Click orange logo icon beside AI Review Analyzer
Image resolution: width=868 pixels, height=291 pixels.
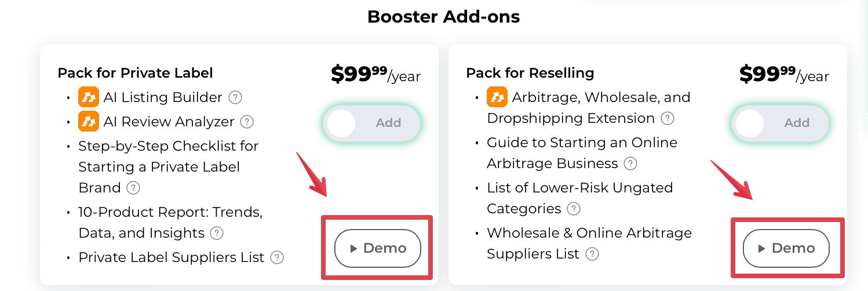pos(89,122)
